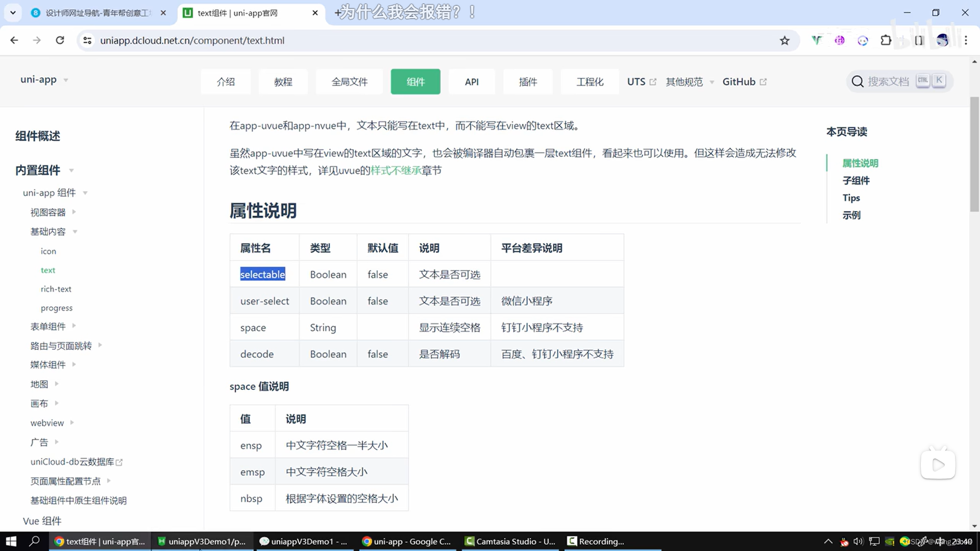980x551 pixels.
Task: Collapse the 基础内容 group
Action: click(54, 232)
